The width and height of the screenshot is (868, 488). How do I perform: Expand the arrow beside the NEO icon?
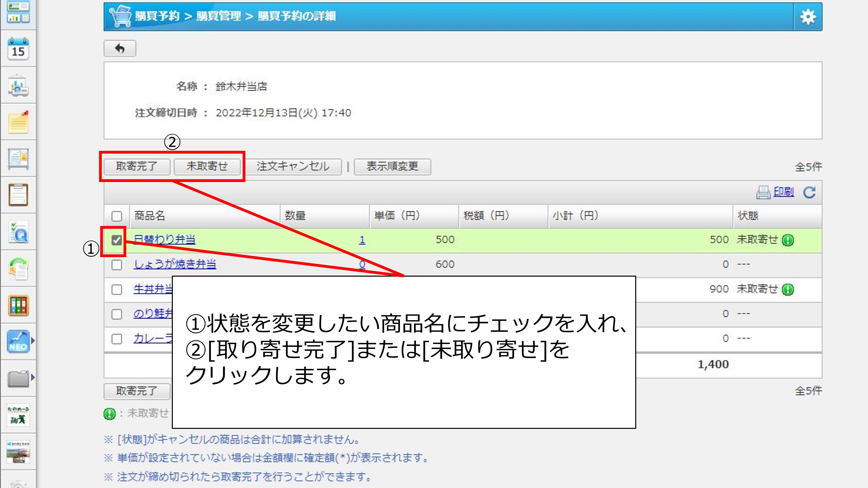[33, 341]
